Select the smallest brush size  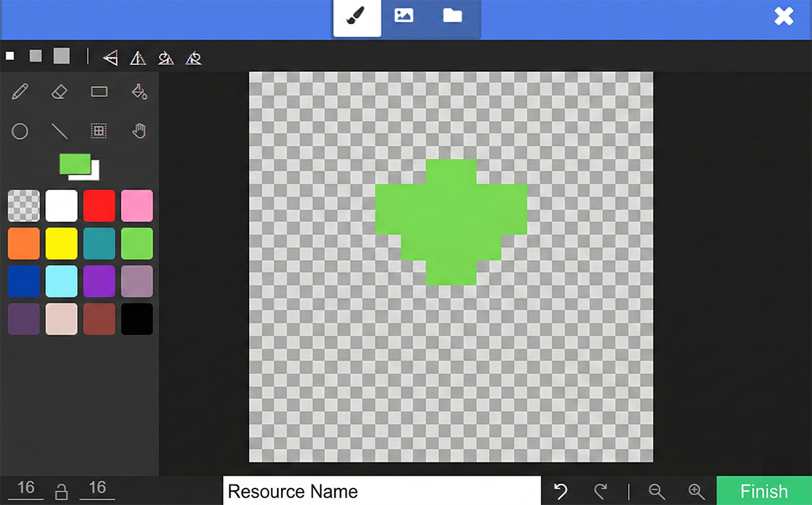[10, 56]
